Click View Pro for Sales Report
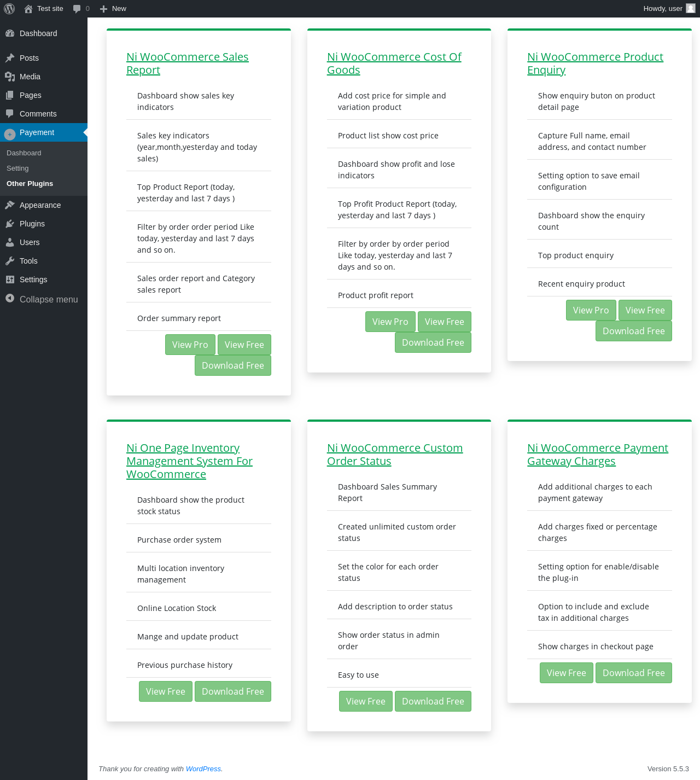 tap(190, 345)
